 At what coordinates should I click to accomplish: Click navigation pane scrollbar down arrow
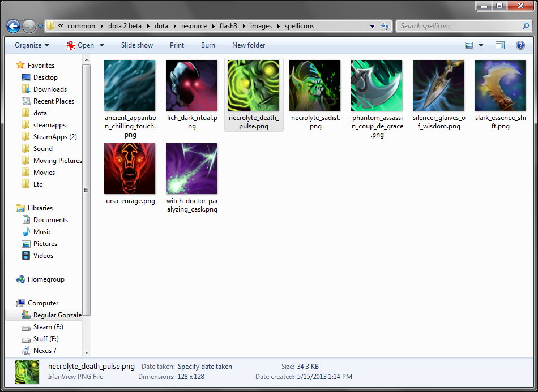87,352
